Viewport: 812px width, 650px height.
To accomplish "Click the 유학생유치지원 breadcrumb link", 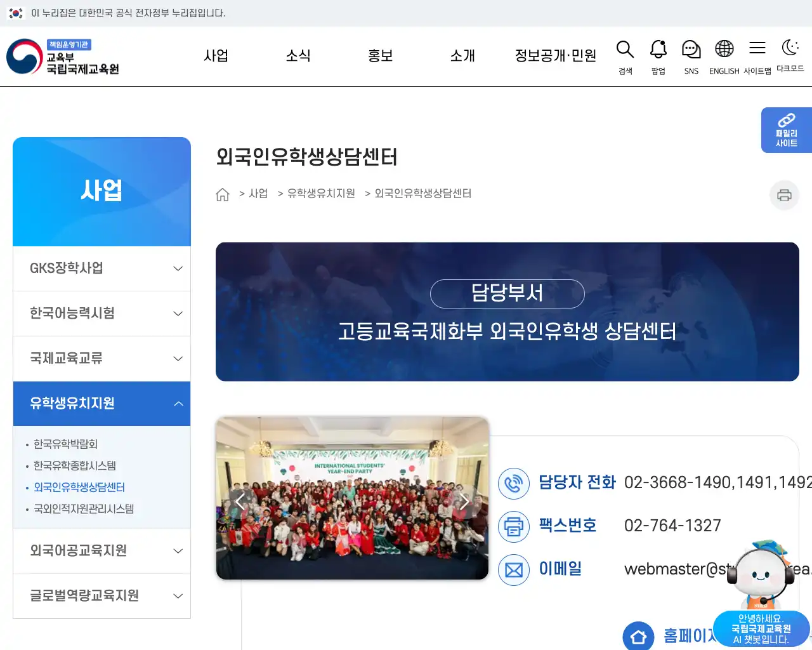I will click(x=321, y=194).
